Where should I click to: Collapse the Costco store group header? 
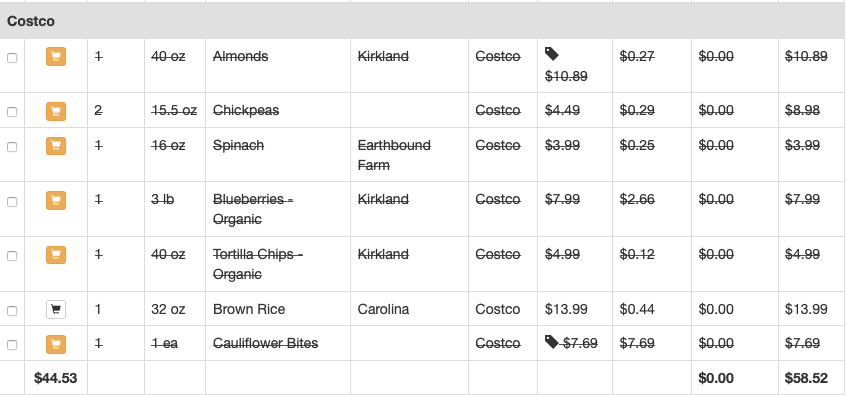coord(424,21)
